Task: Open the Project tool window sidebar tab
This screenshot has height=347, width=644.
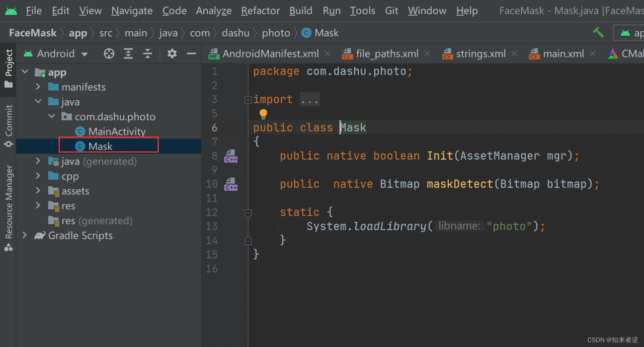Action: point(9,68)
